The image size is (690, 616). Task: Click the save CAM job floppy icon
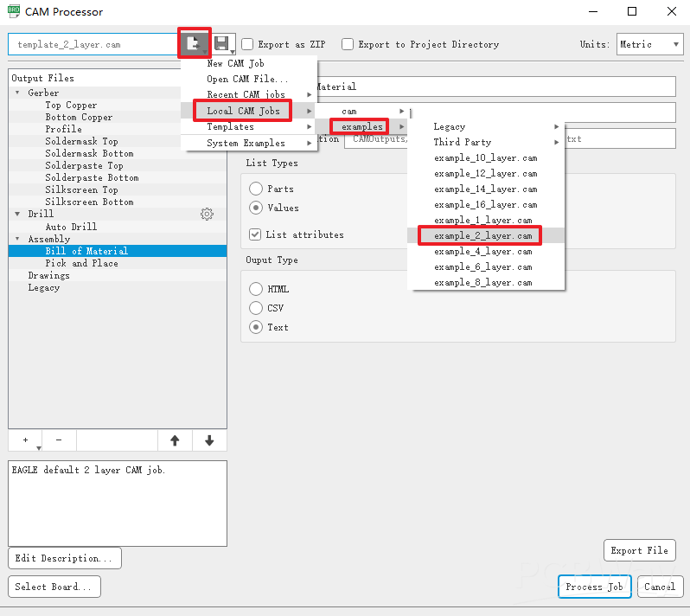221,43
